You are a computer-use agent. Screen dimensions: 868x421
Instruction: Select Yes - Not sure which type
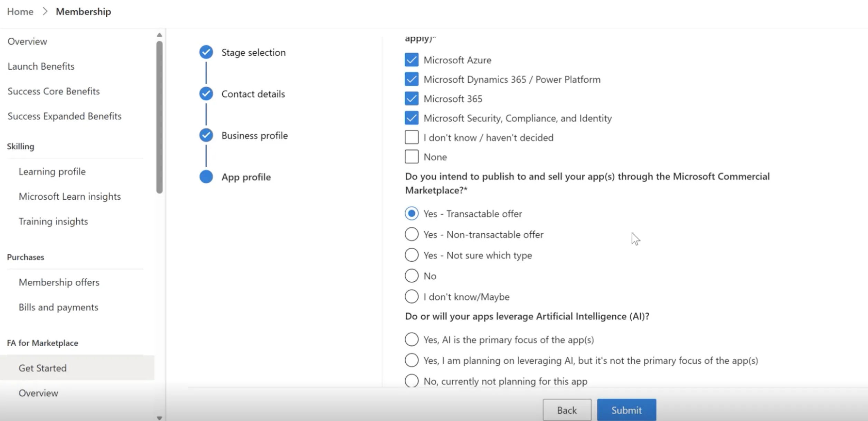pyautogui.click(x=412, y=255)
